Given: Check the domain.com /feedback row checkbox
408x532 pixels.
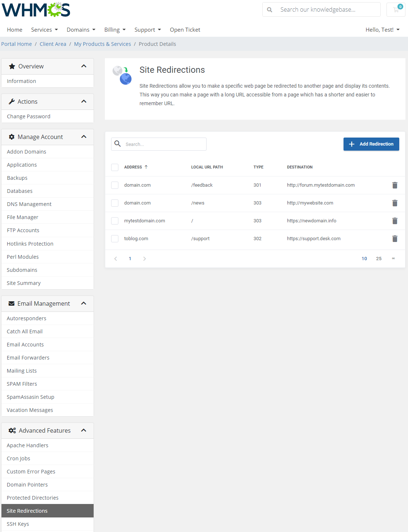Looking at the screenshot, I should 115,185.
